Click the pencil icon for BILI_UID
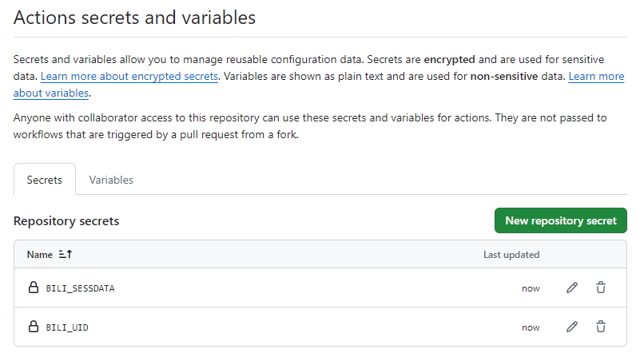644x361 pixels. (571, 327)
